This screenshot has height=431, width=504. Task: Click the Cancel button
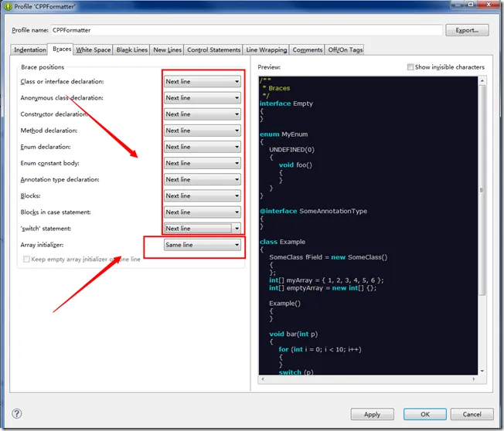[472, 414]
